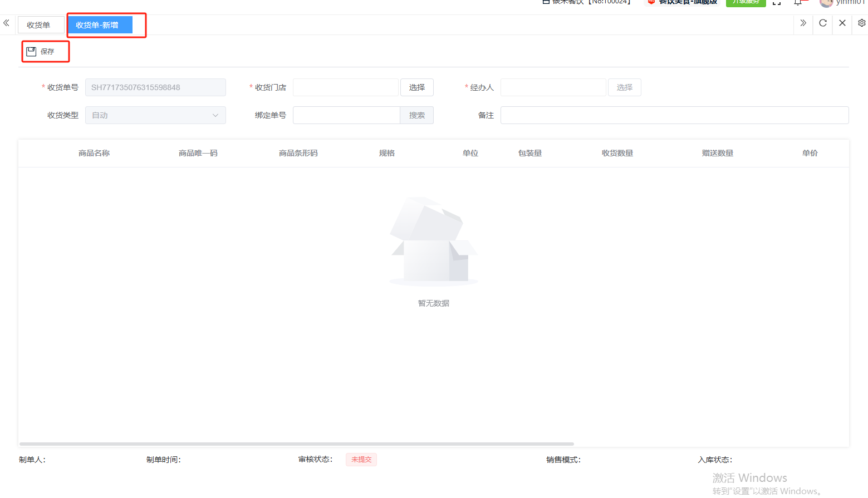Click the 备注 remarks text field
The height and width of the screenshot is (498, 868).
(674, 115)
